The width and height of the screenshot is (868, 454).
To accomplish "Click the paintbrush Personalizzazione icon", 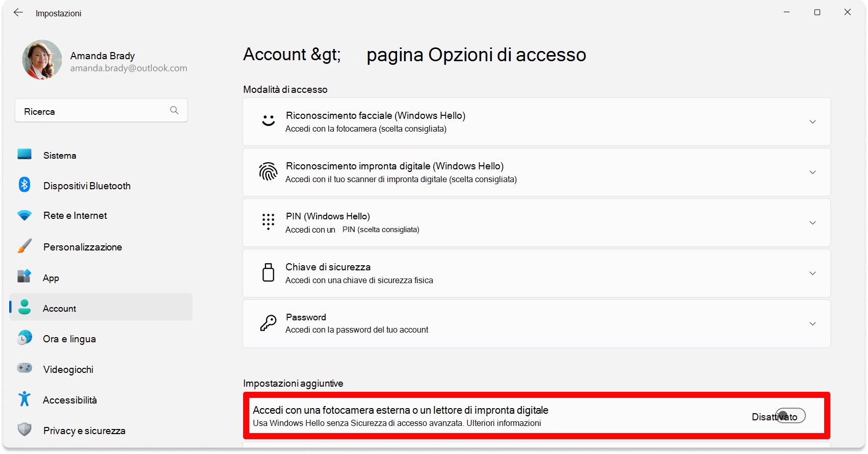I will [x=24, y=246].
